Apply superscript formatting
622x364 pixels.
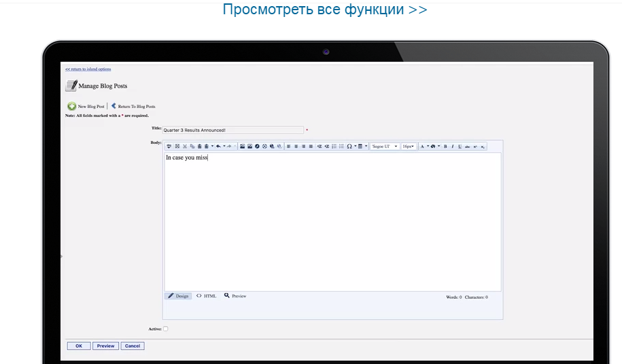[x=475, y=147]
